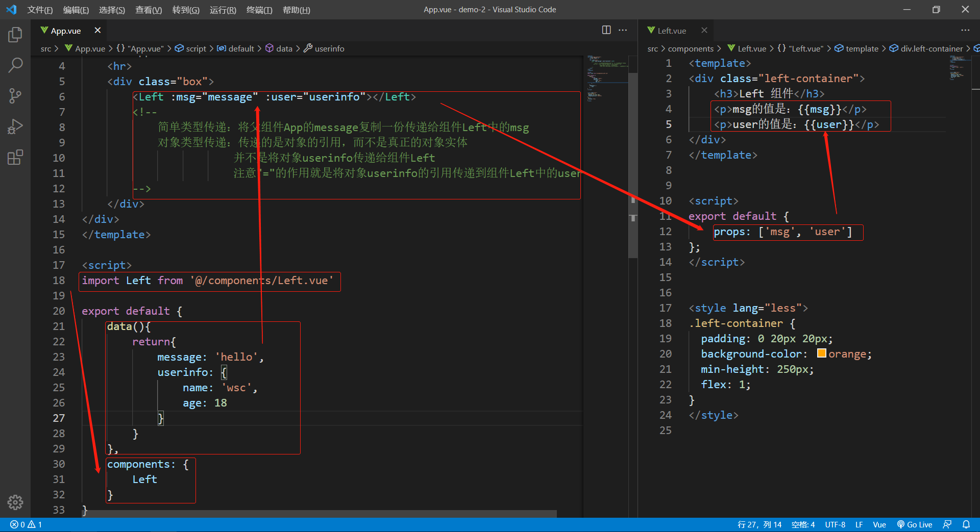Change end of line sequence LF

coord(859,524)
